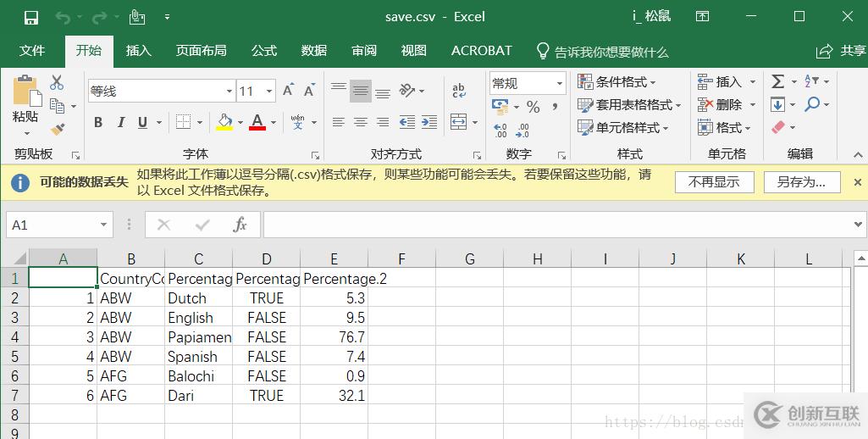The width and height of the screenshot is (868, 439).
Task: Click the phonetic guide wén icon
Action: 298,122
